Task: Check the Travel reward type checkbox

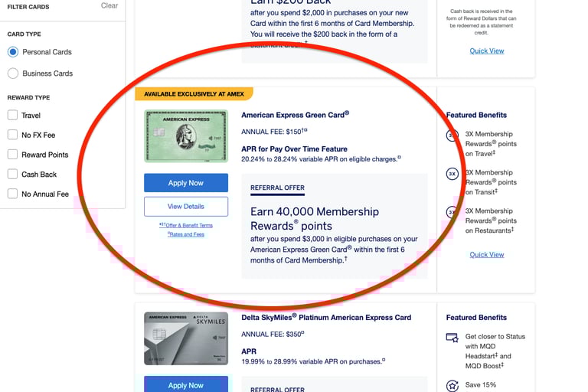Action: (x=12, y=115)
